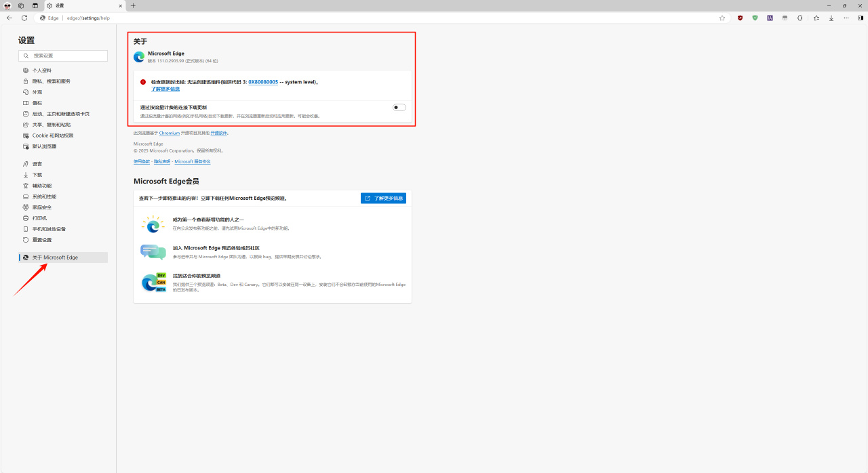Open the 使用条款 link
Screen dimensions: 868x473
(142, 161)
